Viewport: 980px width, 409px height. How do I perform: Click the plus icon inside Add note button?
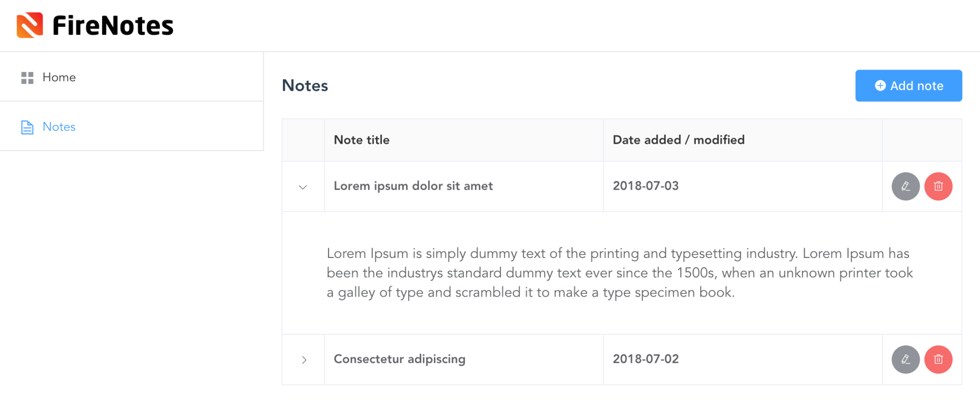(880, 85)
